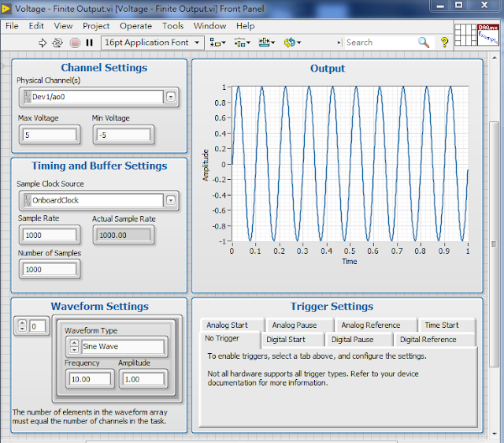The width and height of the screenshot is (504, 443).
Task: Open the Align Objects toolbar menu
Action: point(217,43)
